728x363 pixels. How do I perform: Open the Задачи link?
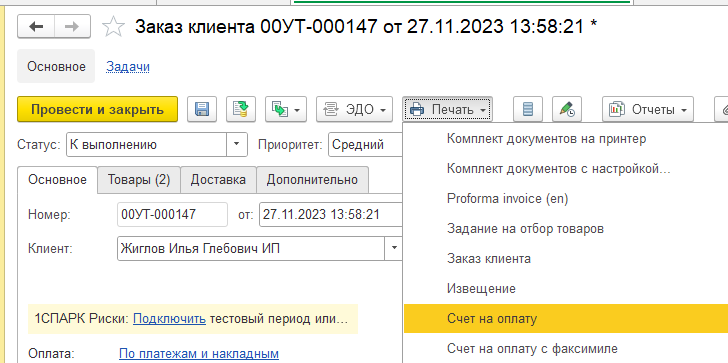coord(128,66)
